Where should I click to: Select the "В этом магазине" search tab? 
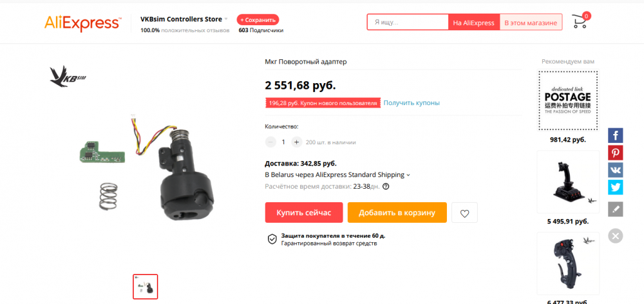point(531,23)
